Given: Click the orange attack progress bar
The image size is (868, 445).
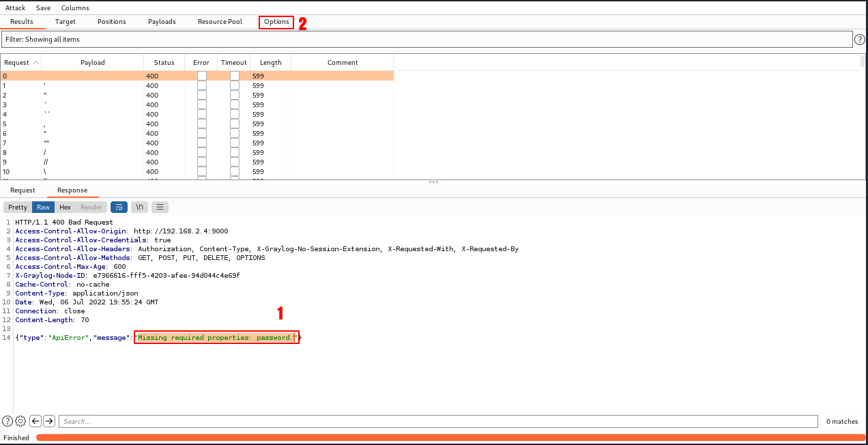Looking at the screenshot, I should (x=450, y=437).
